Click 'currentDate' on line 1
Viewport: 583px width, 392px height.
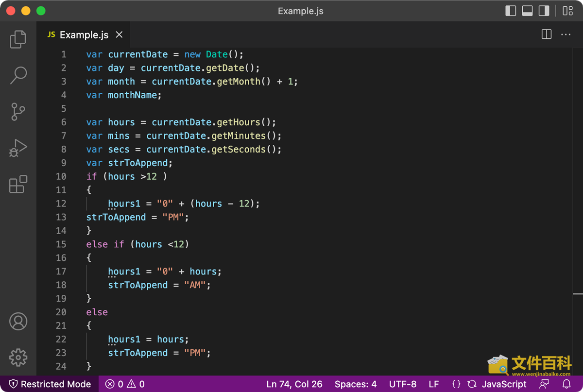coord(138,54)
